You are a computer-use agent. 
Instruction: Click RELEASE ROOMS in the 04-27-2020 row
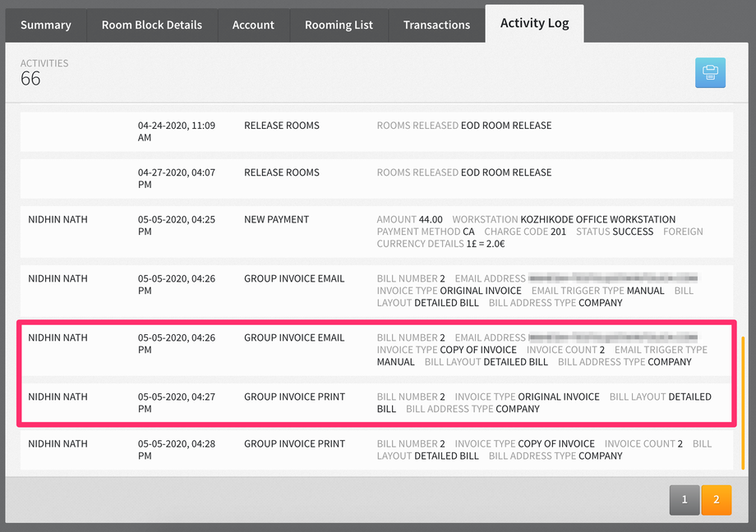click(282, 172)
